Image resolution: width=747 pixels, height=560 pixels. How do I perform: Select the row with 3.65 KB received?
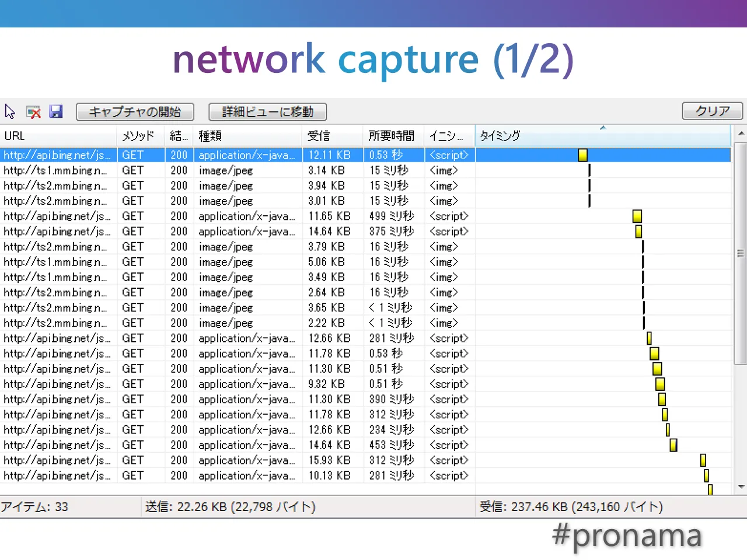coord(365,307)
